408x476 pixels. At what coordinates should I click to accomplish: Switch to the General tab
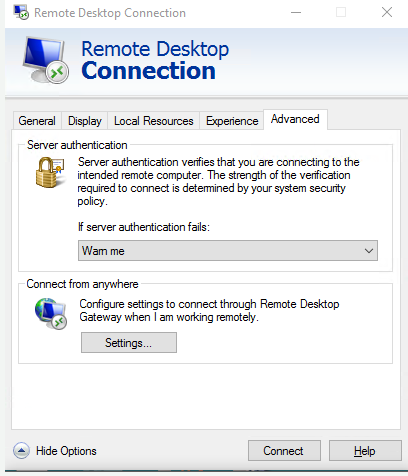click(x=37, y=121)
